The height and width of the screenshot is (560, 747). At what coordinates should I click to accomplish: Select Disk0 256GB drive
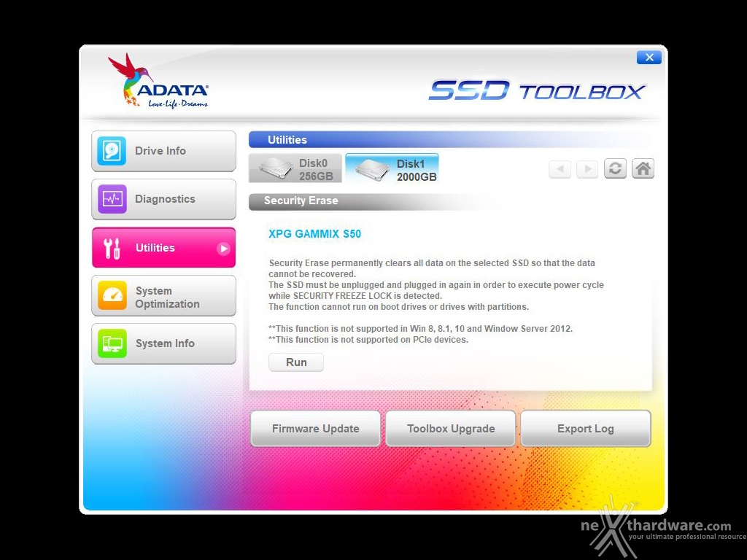point(295,168)
